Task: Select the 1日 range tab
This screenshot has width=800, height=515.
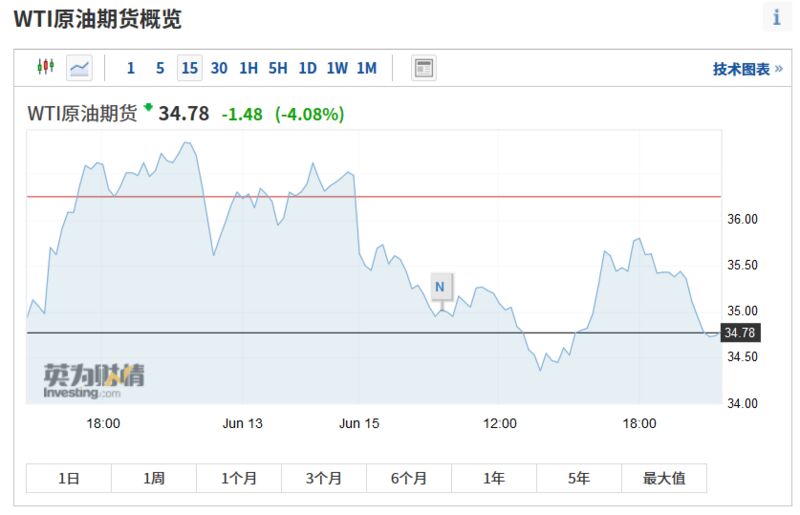Action: 68,478
